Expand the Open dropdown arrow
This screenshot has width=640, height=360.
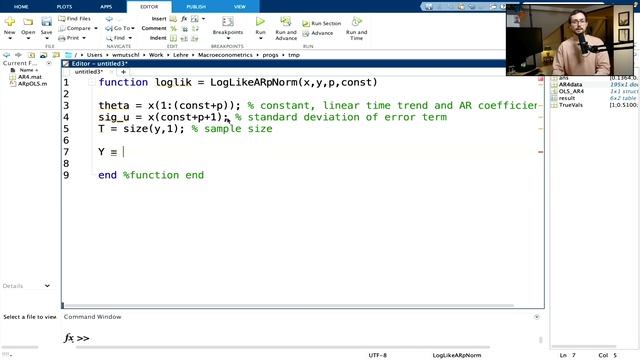tap(28, 38)
